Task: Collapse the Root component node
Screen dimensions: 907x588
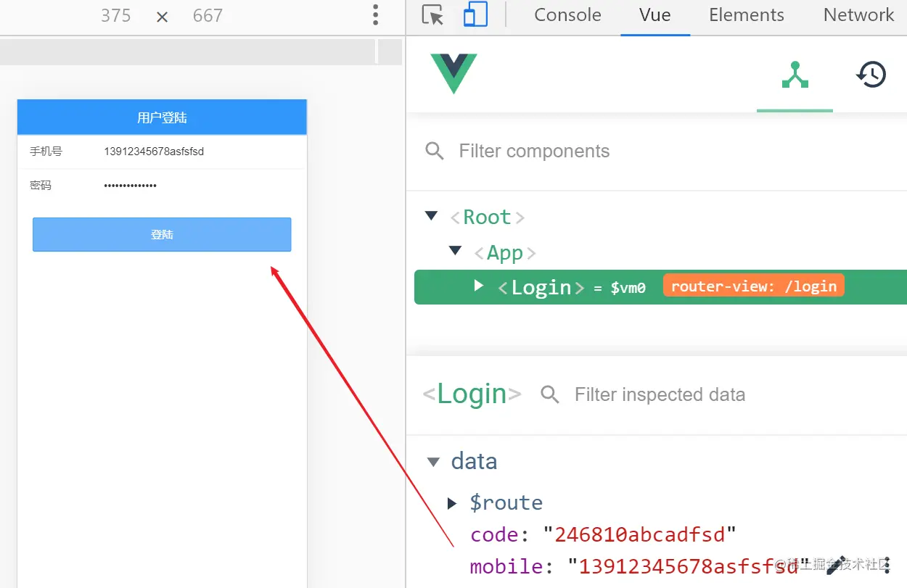Action: 432,216
